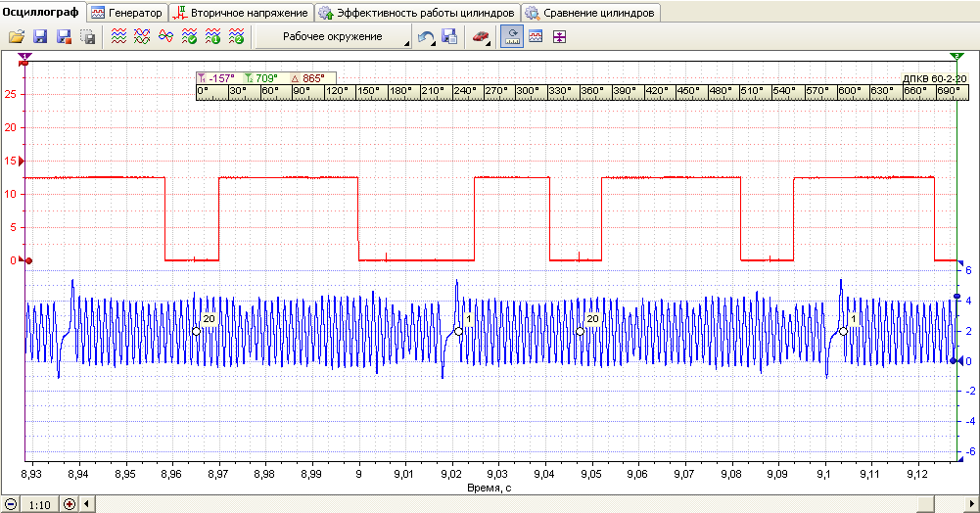The height and width of the screenshot is (513, 980).
Task: Click the 9,12 time axis tick label
Action: pos(916,474)
